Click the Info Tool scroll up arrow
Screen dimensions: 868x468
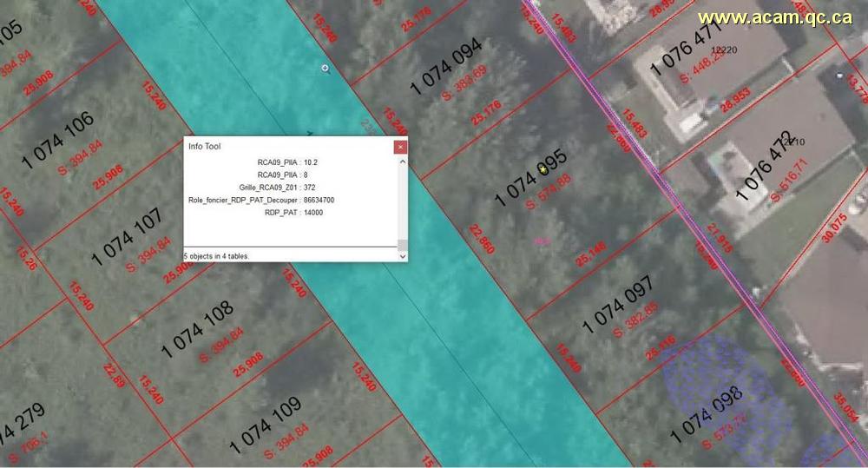pyautogui.click(x=403, y=161)
